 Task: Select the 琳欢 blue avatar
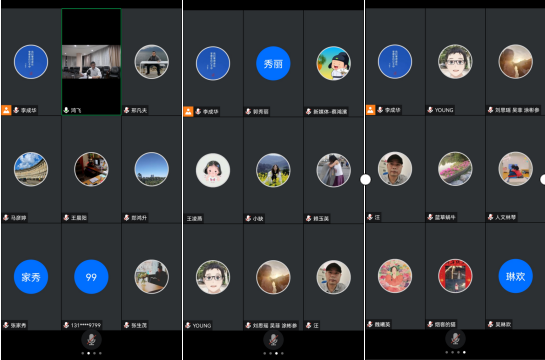point(515,276)
